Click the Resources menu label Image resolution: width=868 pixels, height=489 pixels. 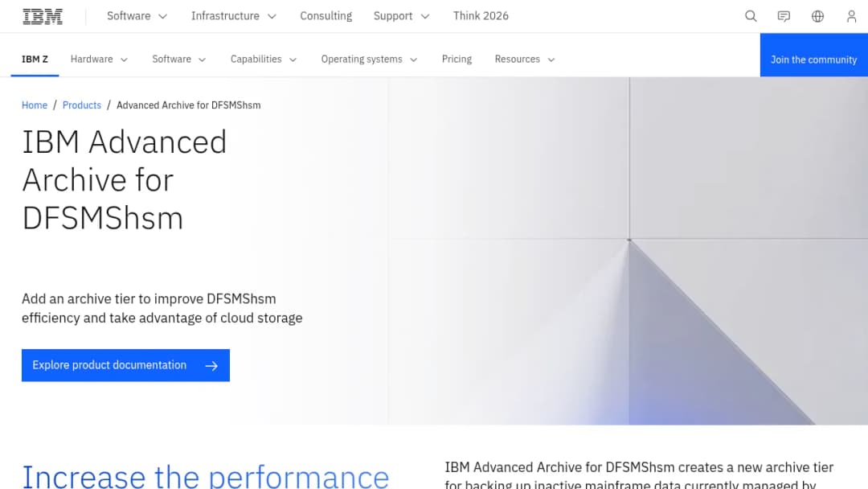pyautogui.click(x=517, y=60)
